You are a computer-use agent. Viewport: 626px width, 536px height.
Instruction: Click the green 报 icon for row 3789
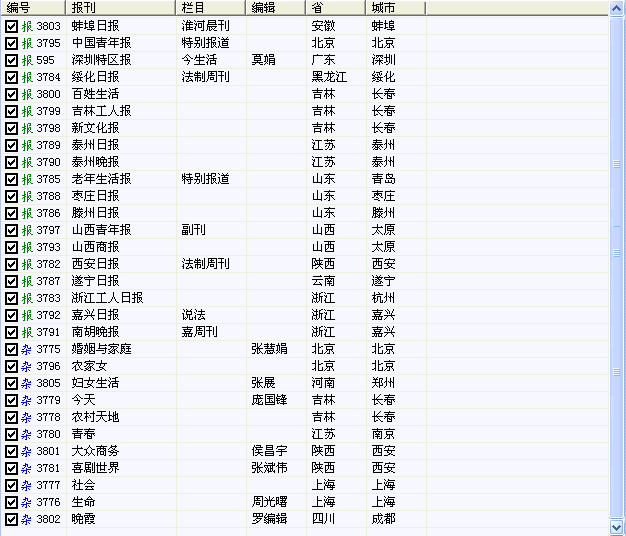pos(27,145)
